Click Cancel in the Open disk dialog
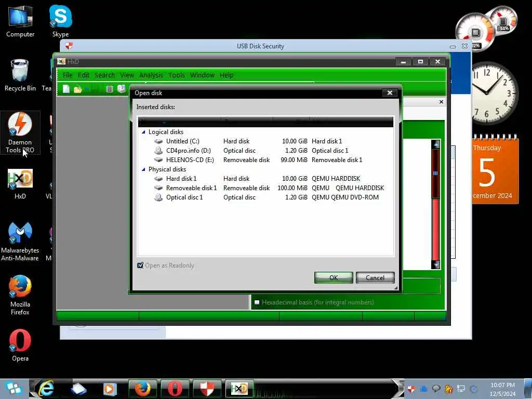 [375, 277]
